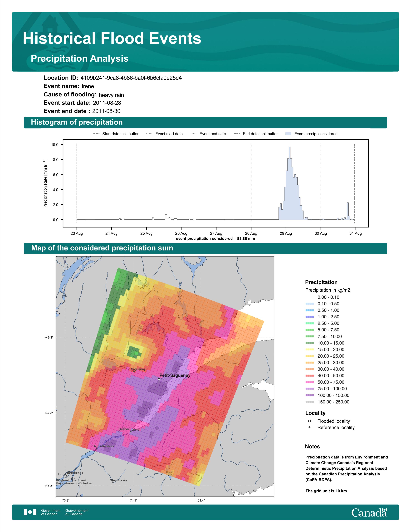Click the 15.00 - 20.00 precipitation swatch
The image size is (411, 532).
tap(310, 350)
